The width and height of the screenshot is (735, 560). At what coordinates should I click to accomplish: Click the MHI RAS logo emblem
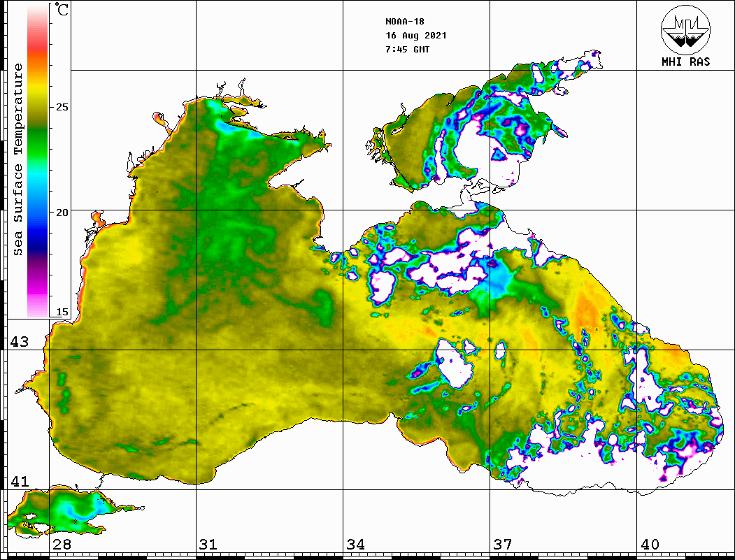pyautogui.click(x=686, y=29)
